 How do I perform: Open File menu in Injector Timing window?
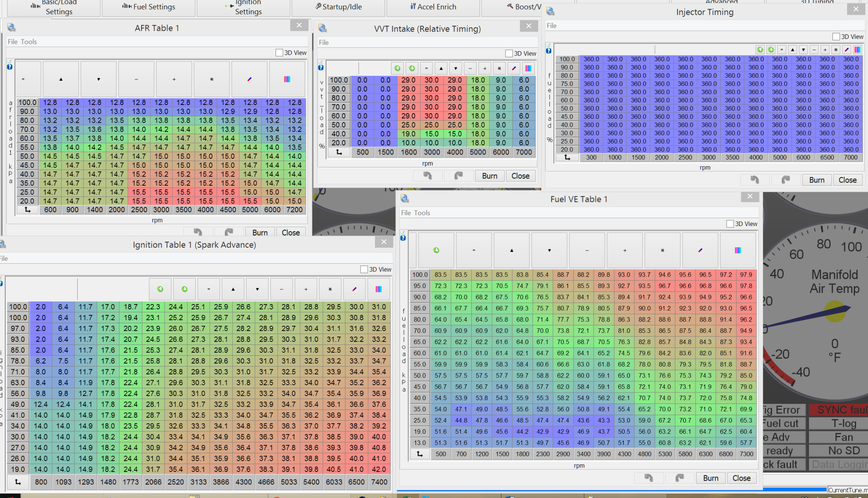(551, 26)
